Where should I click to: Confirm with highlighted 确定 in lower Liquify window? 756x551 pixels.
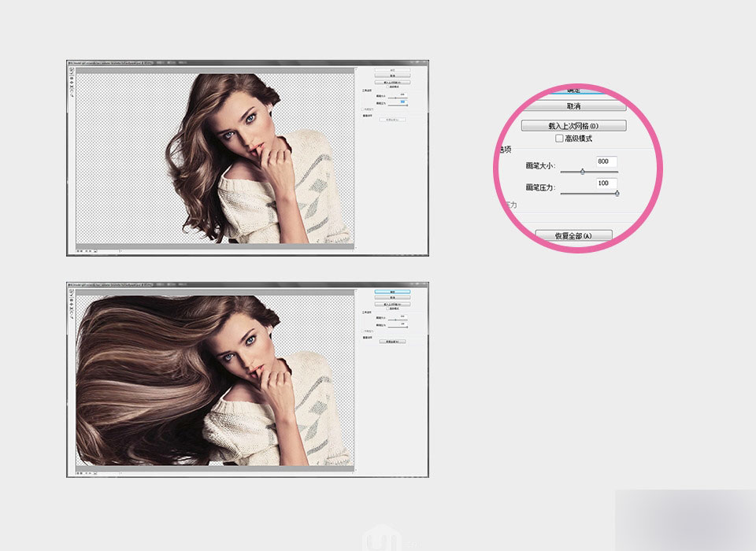coord(392,292)
